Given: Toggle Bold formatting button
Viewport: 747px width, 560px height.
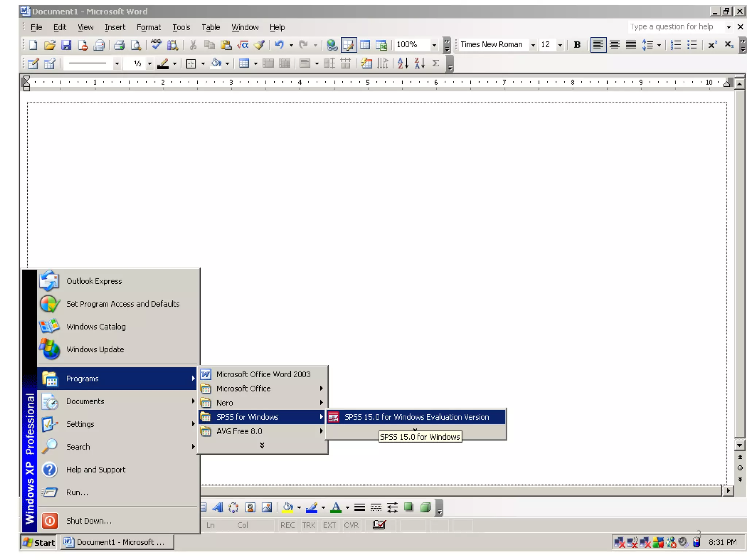Looking at the screenshot, I should click(577, 45).
